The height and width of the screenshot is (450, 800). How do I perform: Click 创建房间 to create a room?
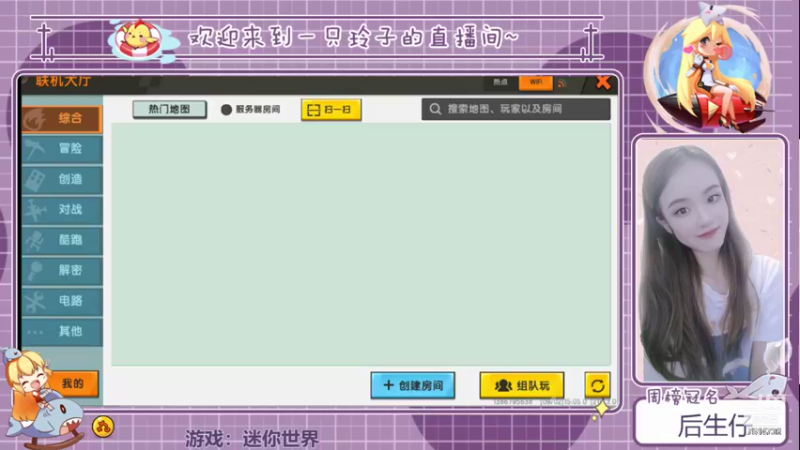(413, 385)
